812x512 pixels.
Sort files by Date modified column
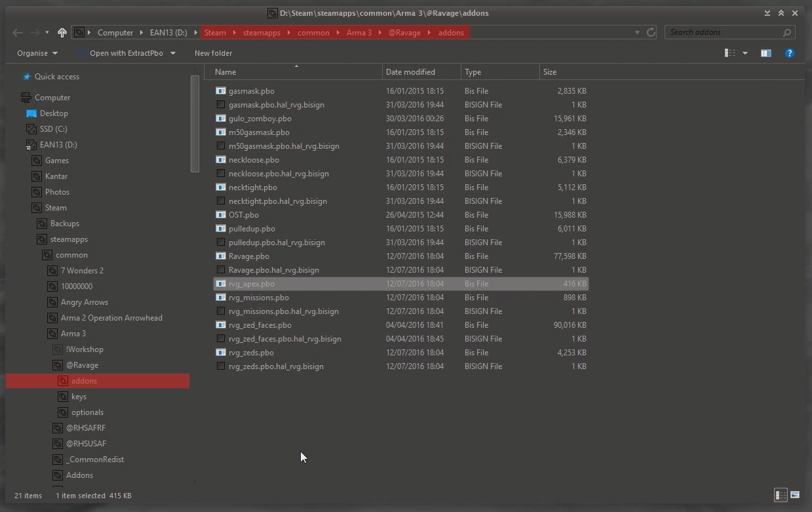point(422,72)
